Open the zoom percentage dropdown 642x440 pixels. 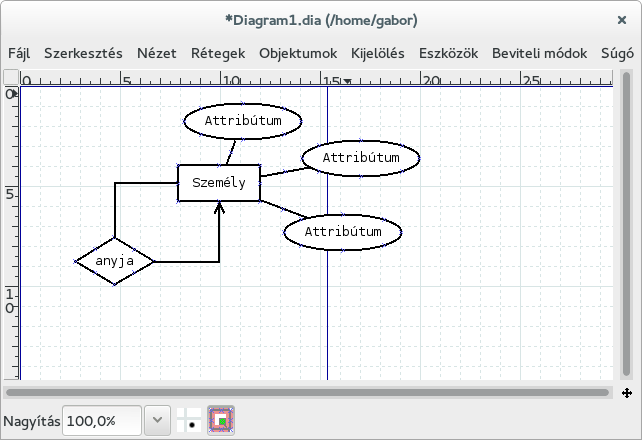(157, 421)
